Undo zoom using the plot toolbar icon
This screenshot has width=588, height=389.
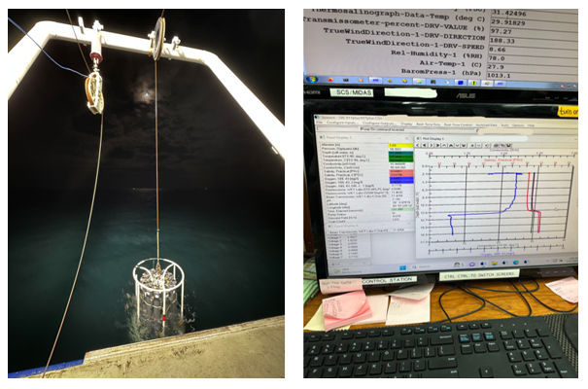tap(486, 146)
